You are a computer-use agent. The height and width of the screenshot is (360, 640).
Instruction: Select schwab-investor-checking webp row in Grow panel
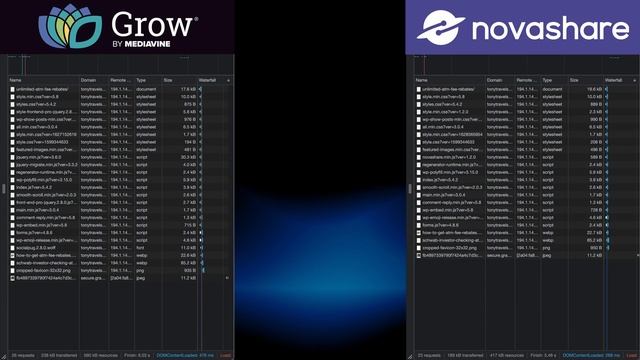coord(121,263)
